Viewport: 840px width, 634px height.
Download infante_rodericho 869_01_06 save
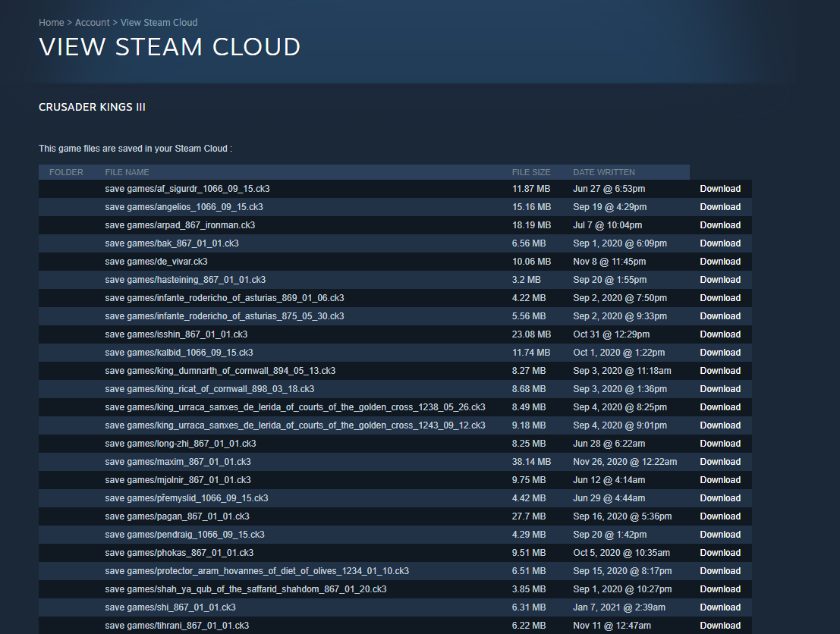[720, 298]
